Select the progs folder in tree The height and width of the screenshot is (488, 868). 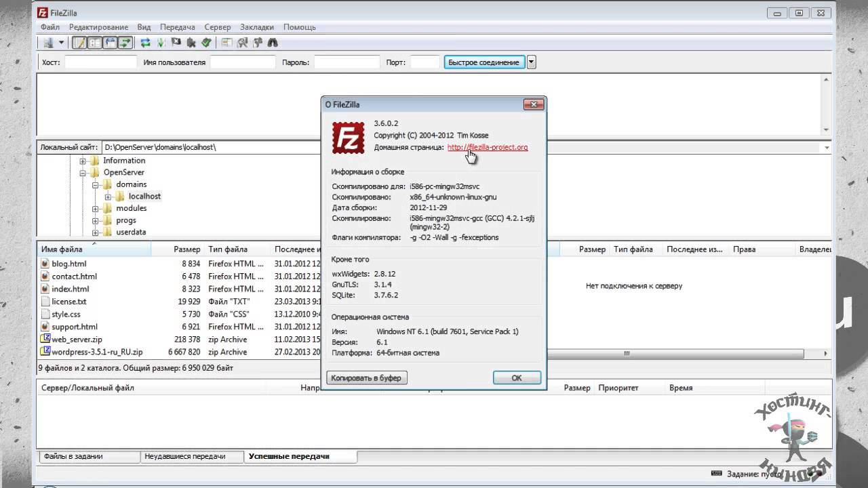click(x=126, y=220)
